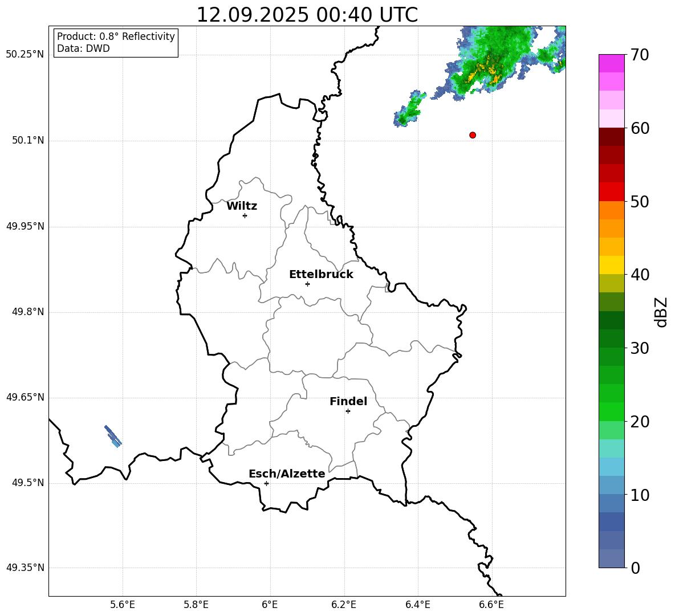This screenshot has height=616, width=675.
Task: Click the Findel station label
Action: tap(348, 401)
